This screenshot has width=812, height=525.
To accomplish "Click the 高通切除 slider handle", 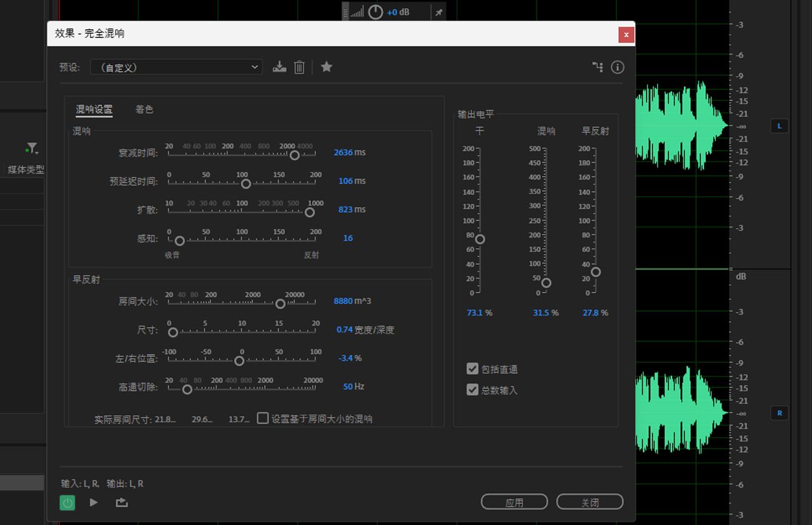I will coord(187,389).
